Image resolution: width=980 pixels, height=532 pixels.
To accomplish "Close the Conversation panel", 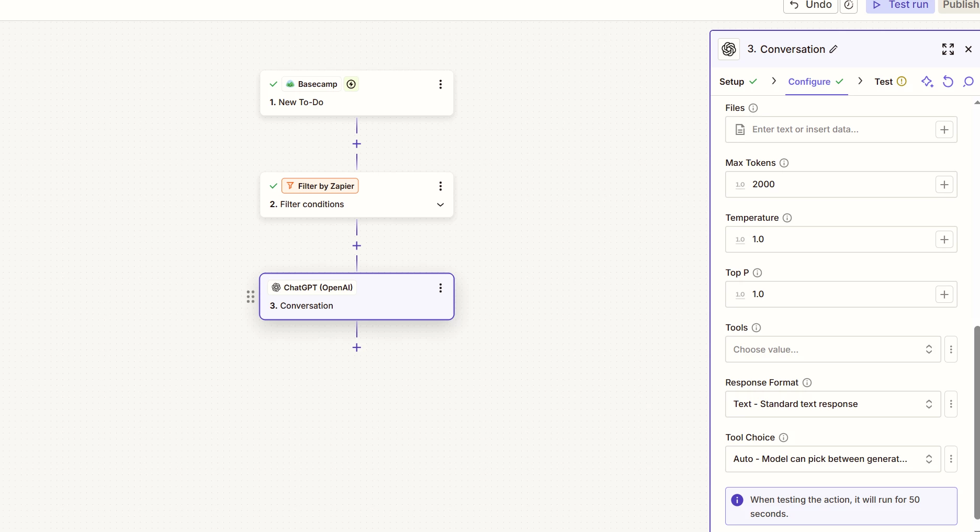I will [968, 49].
